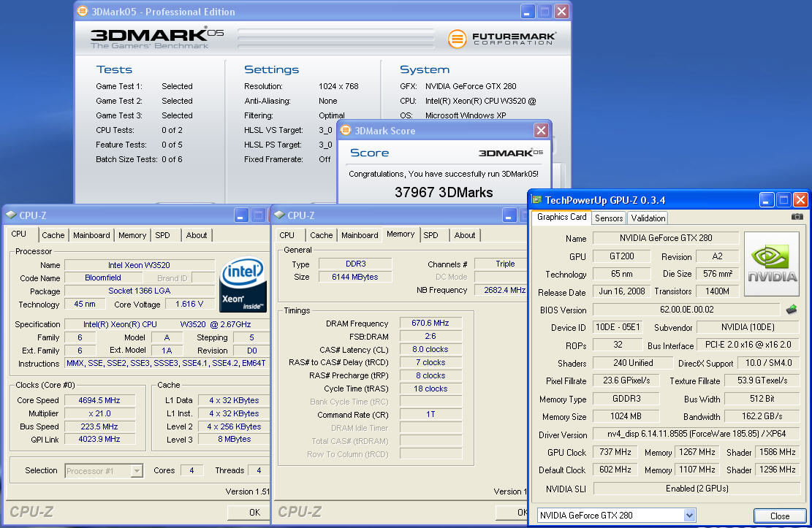
Task: Click the memory Size 6144 MBytes value
Action: [x=354, y=277]
